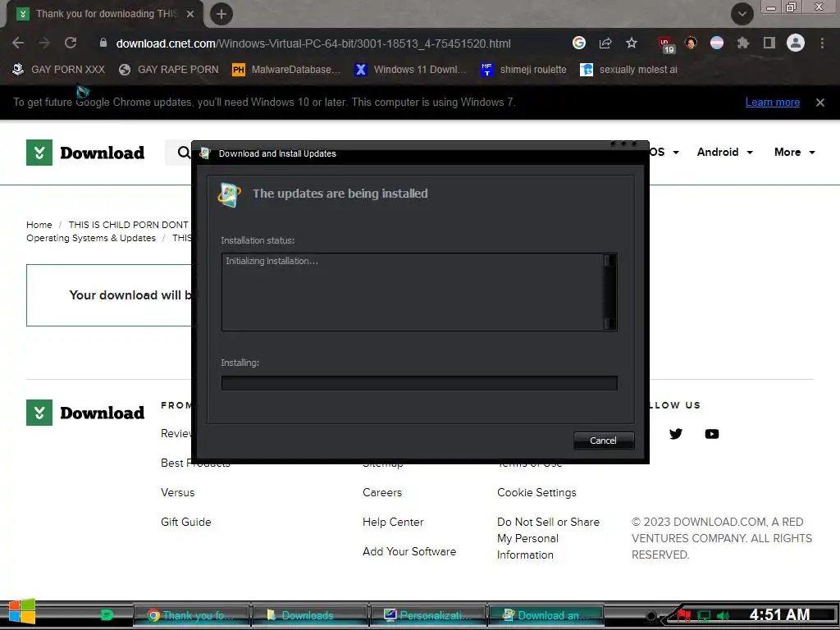Click the green chat icon in taskbar
The image size is (840, 630).
click(x=107, y=615)
